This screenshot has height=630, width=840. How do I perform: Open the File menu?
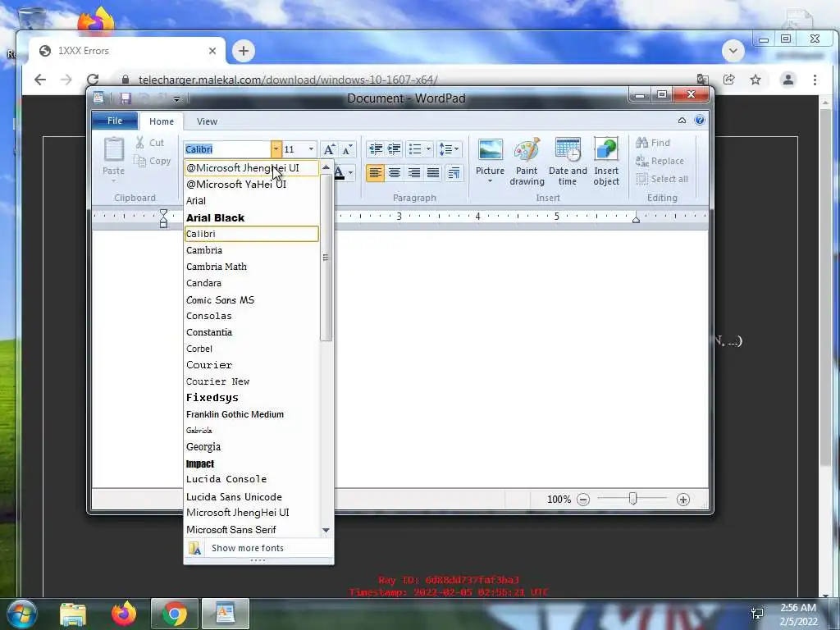tap(115, 121)
